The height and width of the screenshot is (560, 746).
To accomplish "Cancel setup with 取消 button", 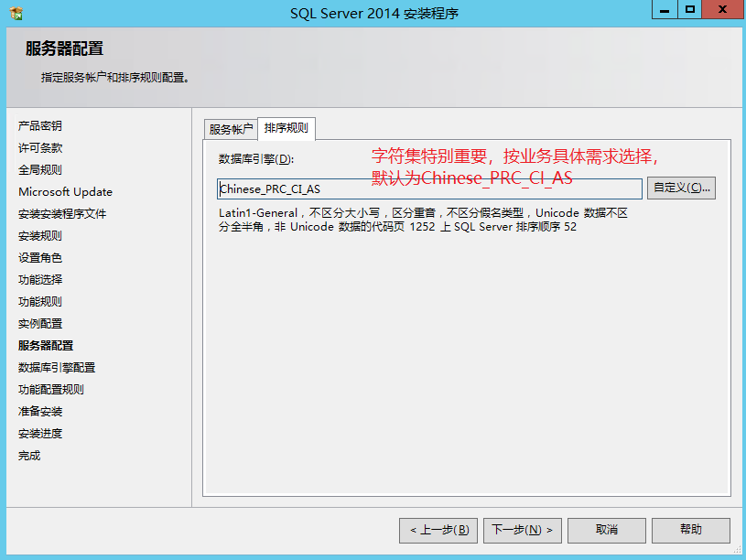I will 607,530.
